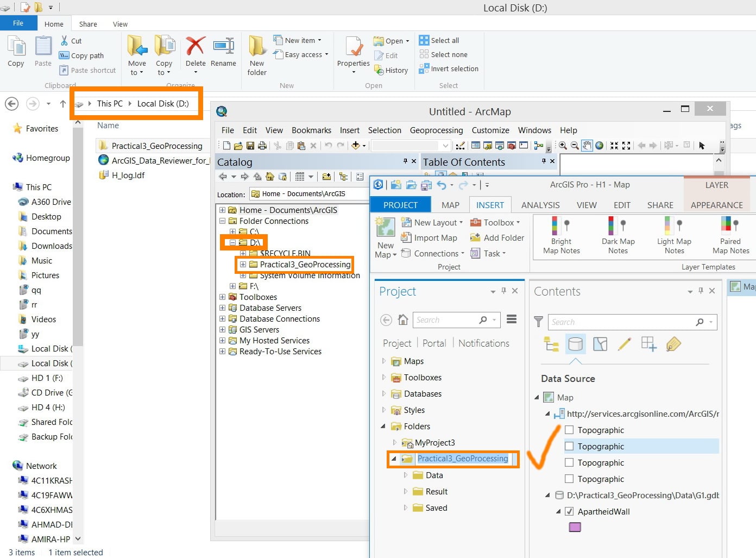The image size is (756, 558).
Task: Expand the Data folder in Project pane
Action: coord(405,475)
